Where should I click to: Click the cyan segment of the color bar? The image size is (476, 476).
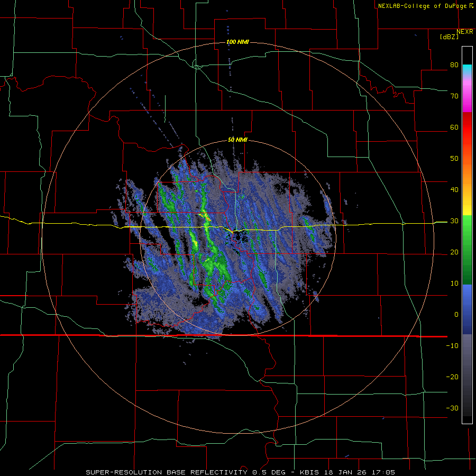point(467,68)
